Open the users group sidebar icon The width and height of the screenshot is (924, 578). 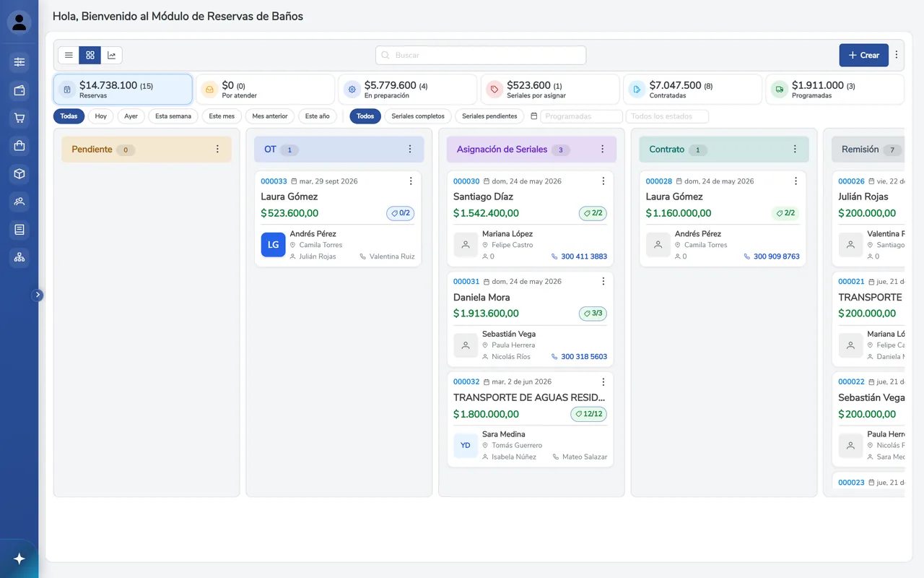click(19, 202)
